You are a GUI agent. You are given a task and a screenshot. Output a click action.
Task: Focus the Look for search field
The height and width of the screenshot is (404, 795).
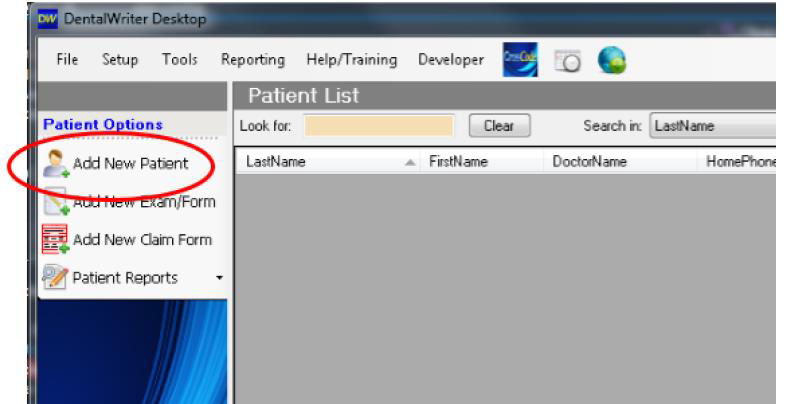coord(379,126)
